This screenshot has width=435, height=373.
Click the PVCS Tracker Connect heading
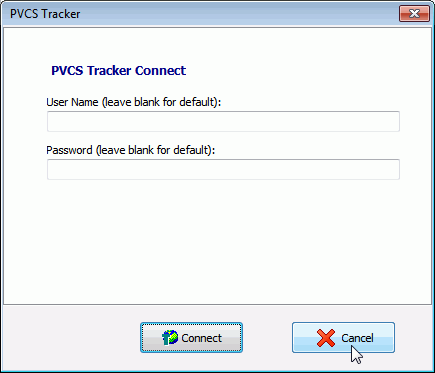pos(118,70)
